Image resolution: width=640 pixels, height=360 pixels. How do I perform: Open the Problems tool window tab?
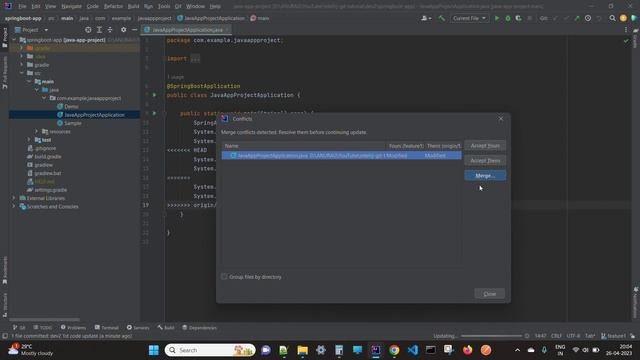click(x=73, y=328)
